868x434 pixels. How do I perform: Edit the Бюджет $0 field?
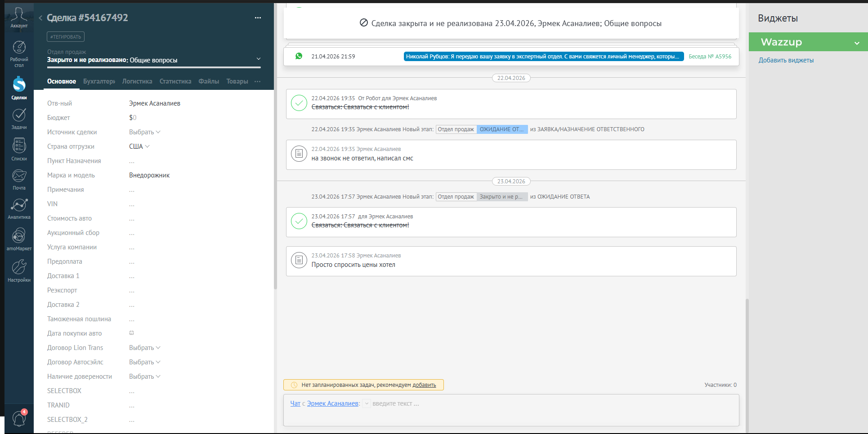coord(133,118)
